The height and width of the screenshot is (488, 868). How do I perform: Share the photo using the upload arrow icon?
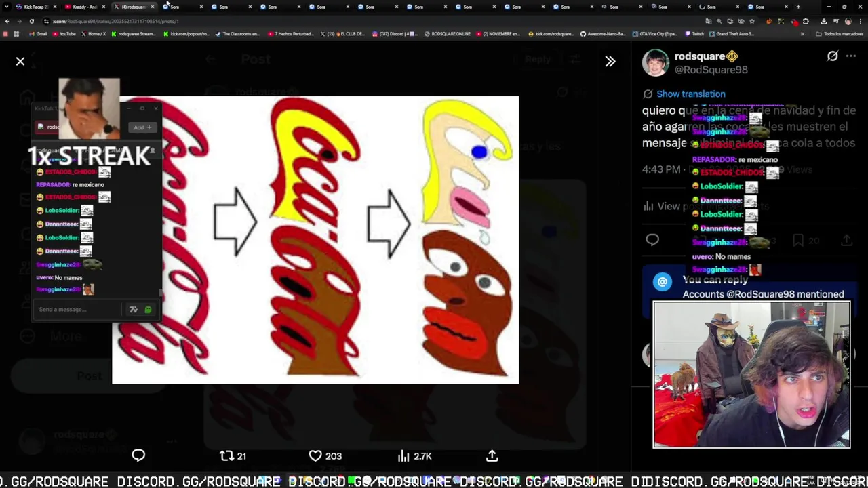click(x=492, y=455)
